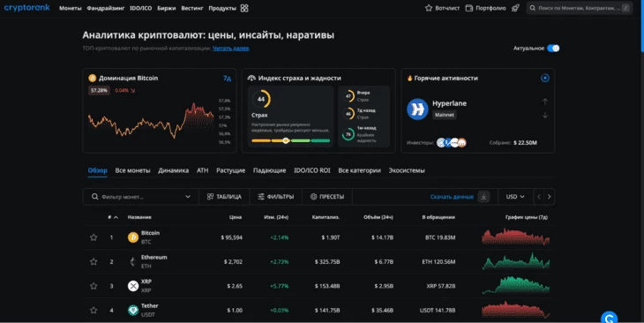Click in the Фильтр монет input field
This screenshot has width=644, height=323.
click(142, 197)
